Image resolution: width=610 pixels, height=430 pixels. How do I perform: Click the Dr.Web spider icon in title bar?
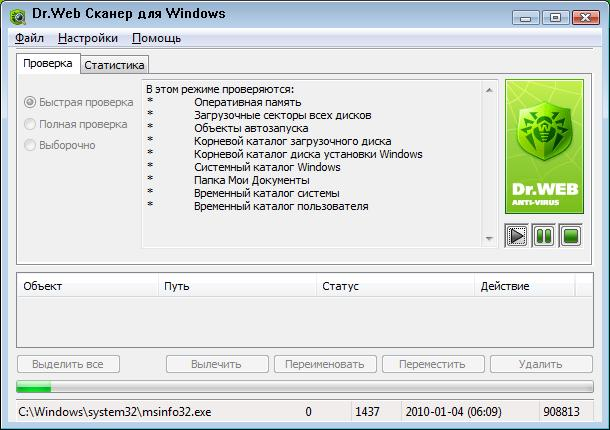[x=17, y=16]
